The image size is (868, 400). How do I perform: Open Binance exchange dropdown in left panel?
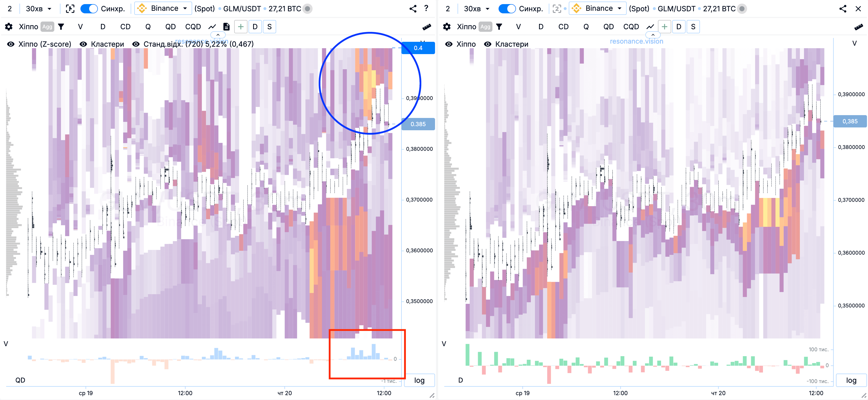[163, 8]
